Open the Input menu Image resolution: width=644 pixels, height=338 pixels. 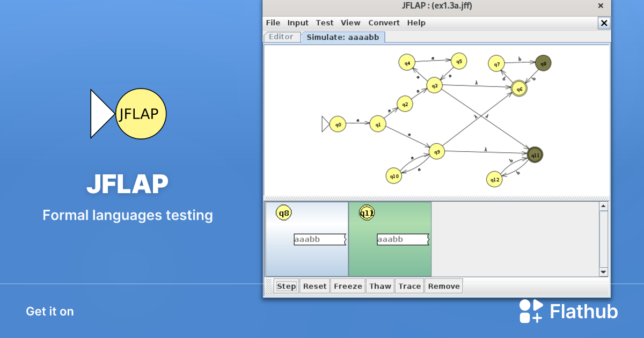[298, 23]
